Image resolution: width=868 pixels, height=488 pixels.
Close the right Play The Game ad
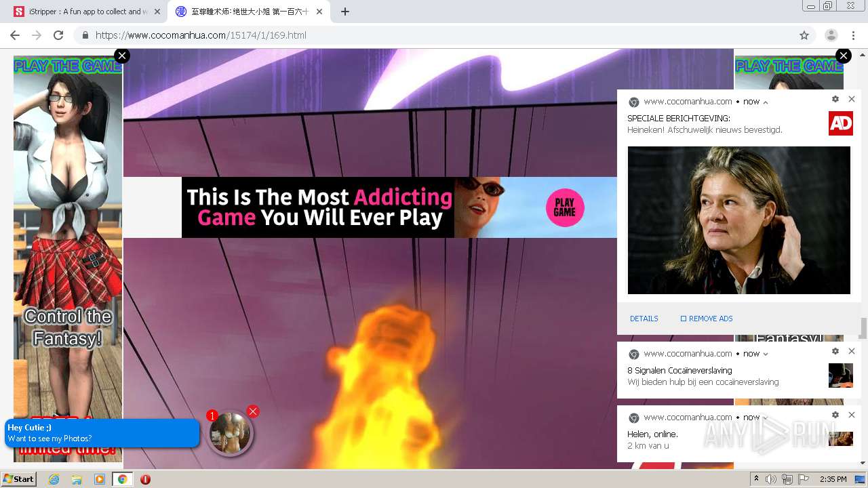pos(844,56)
